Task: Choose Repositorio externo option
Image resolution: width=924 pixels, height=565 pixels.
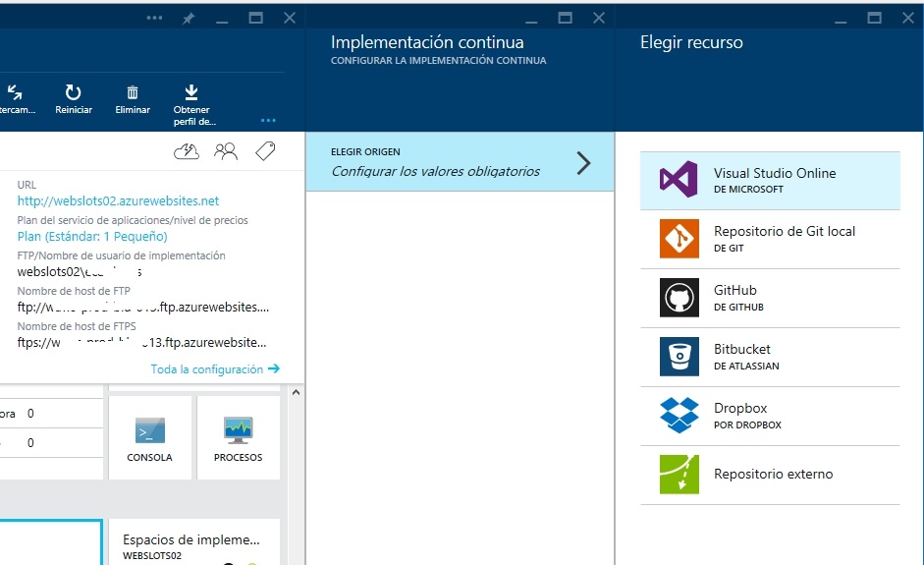Action: click(x=770, y=475)
